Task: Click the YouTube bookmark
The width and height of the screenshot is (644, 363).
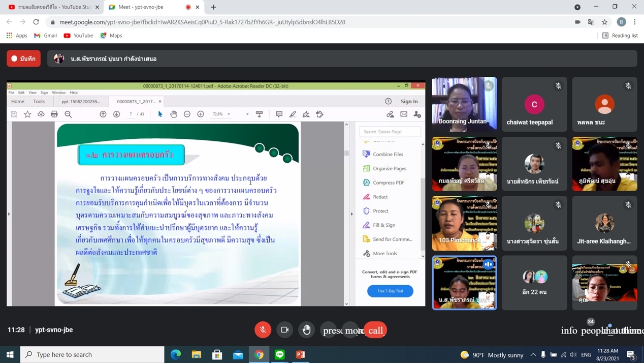Action: [78, 36]
